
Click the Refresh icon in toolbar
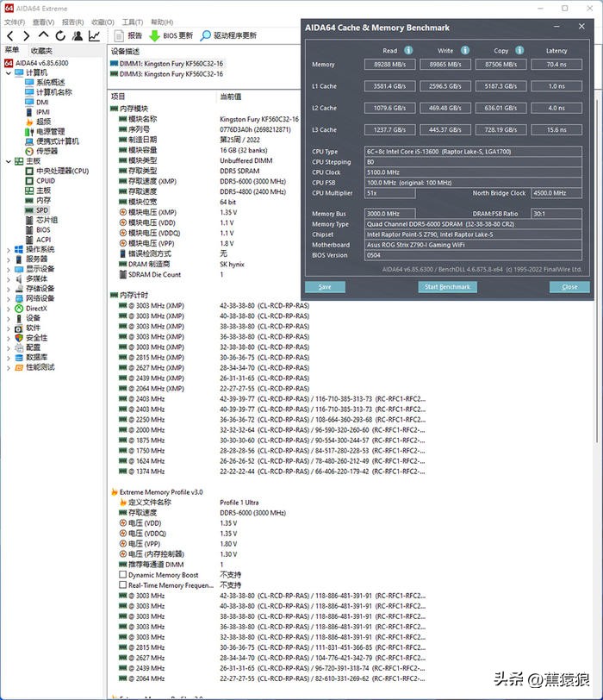(x=60, y=35)
